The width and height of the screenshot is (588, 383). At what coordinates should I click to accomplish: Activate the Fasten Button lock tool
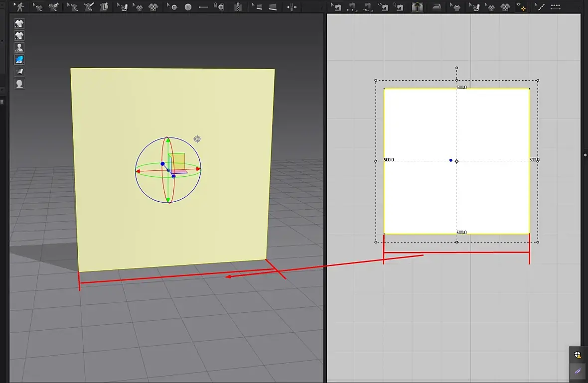[x=219, y=7]
